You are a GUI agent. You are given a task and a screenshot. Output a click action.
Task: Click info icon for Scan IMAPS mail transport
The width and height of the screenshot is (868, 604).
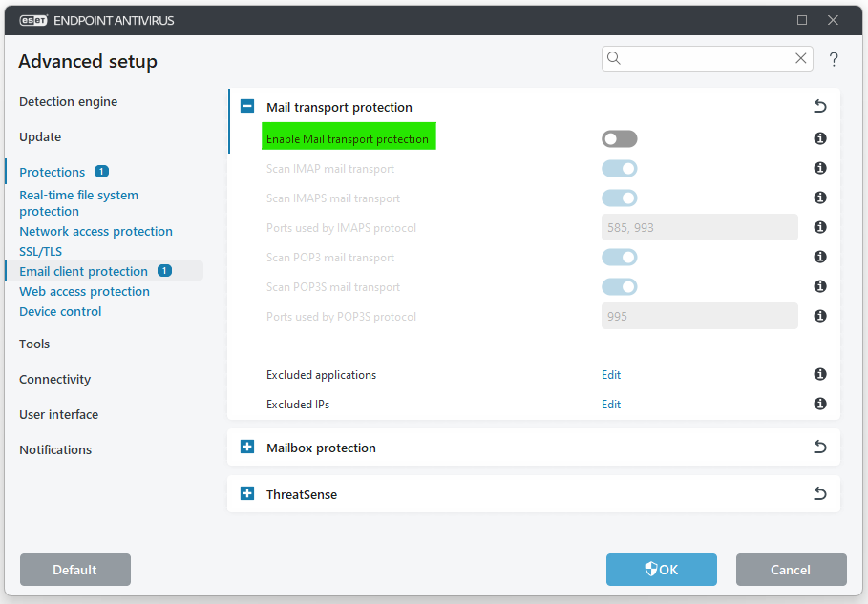(x=820, y=198)
